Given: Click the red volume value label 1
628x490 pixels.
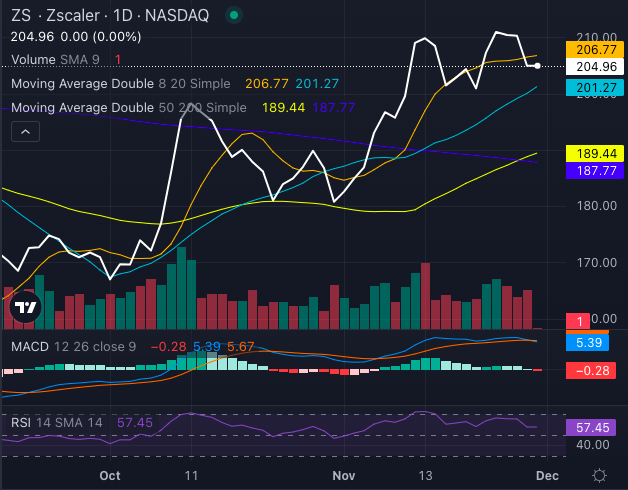Looking at the screenshot, I should [581, 321].
